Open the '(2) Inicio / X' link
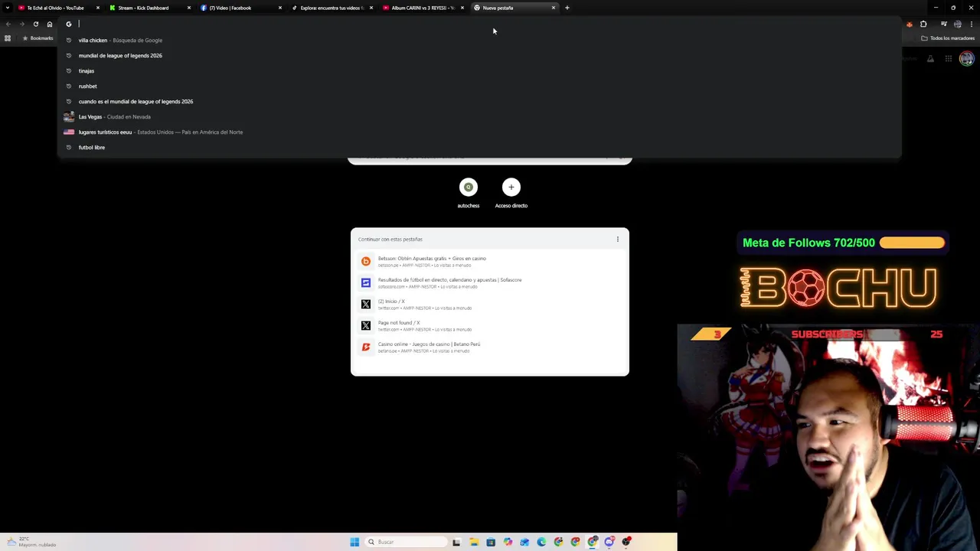Screen dimensions: 980x551 coord(490,304)
